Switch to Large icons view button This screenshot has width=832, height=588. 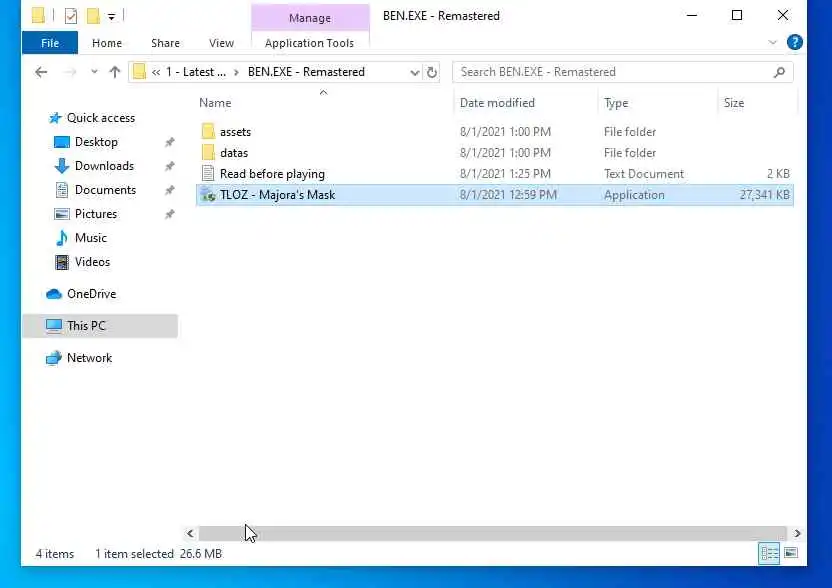pyautogui.click(x=791, y=554)
